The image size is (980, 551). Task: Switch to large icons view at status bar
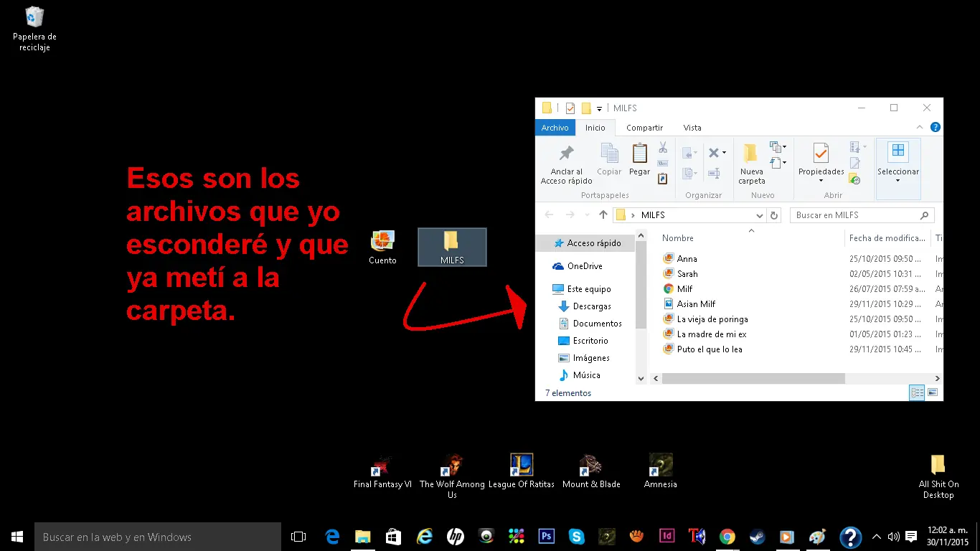point(933,392)
